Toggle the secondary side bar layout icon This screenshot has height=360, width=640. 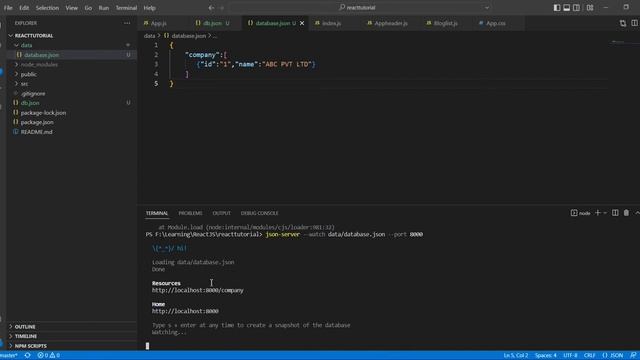[x=576, y=8]
